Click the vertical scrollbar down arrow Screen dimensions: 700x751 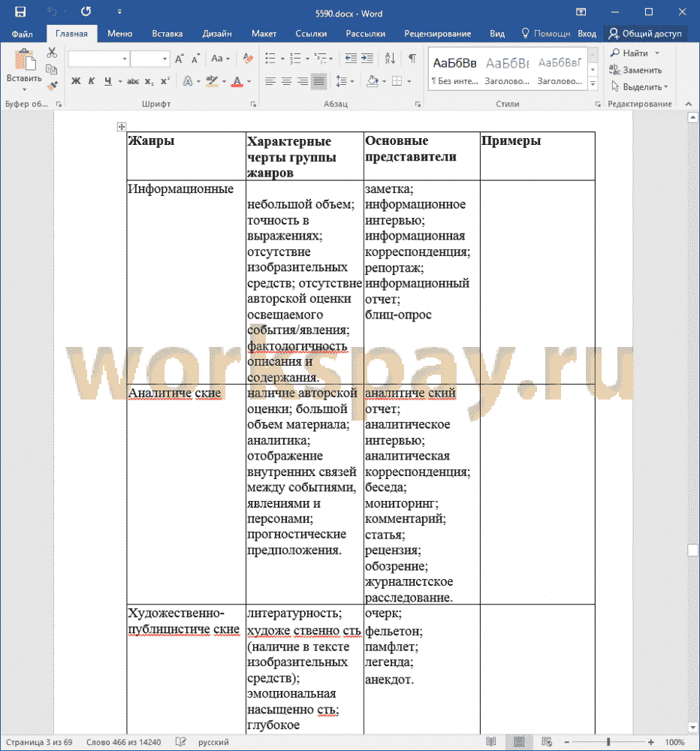[x=692, y=727]
